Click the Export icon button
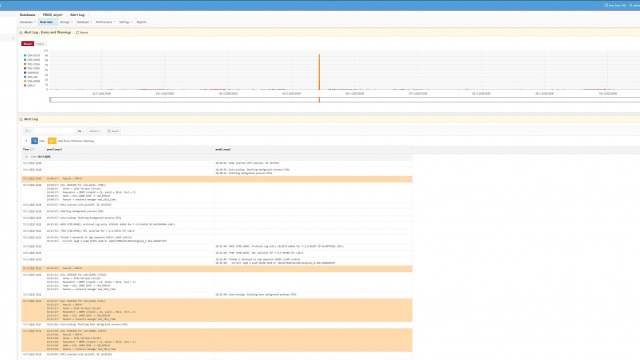640x360 pixels. pos(113,131)
